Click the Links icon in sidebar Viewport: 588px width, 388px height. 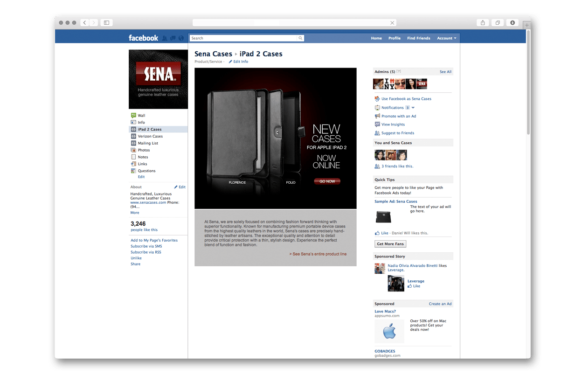click(x=133, y=164)
